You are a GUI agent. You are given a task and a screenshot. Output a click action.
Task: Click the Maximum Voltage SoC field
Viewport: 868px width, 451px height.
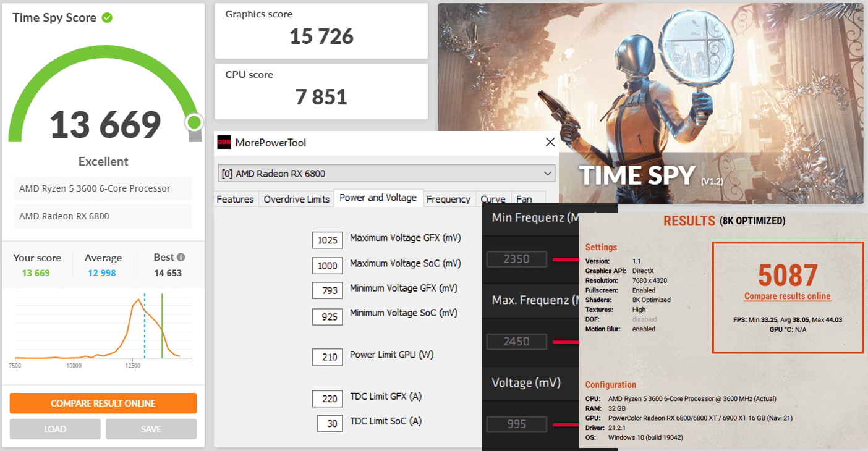pyautogui.click(x=328, y=266)
